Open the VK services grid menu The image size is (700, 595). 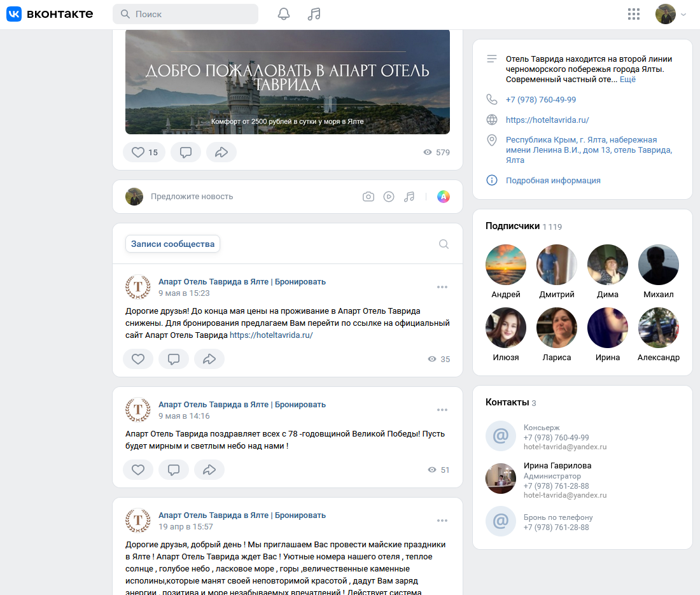point(633,14)
